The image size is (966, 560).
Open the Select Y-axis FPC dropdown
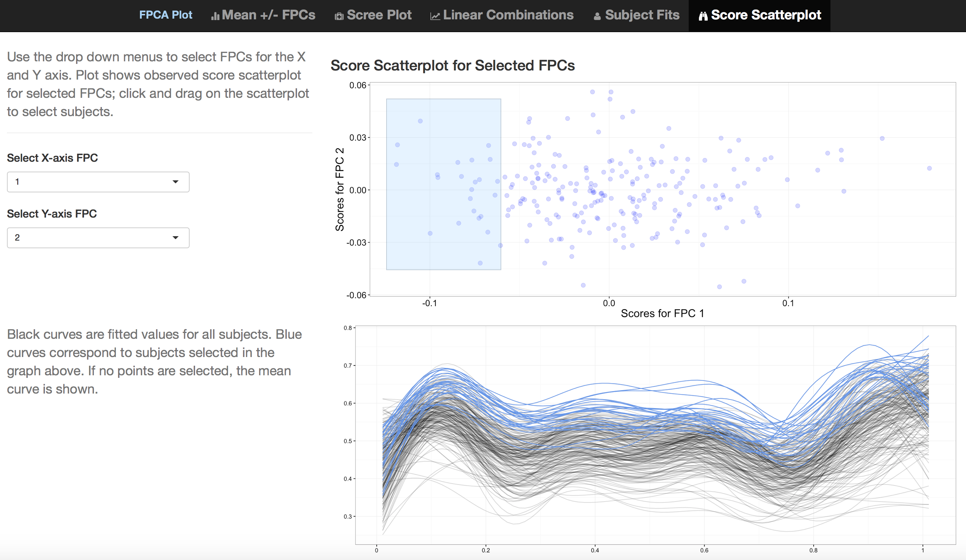[98, 238]
